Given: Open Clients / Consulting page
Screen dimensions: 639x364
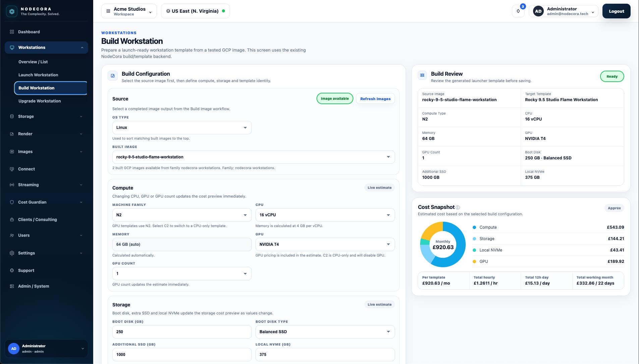Looking at the screenshot, I should [46, 220].
